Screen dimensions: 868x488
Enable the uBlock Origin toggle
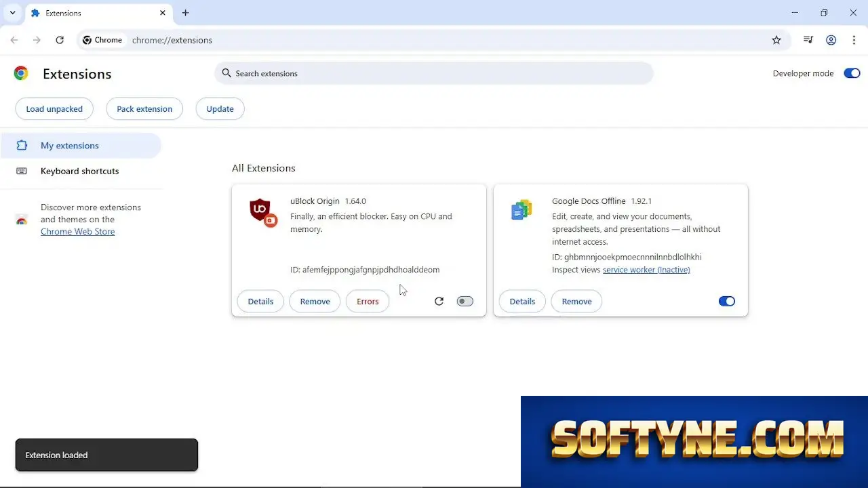(x=465, y=301)
